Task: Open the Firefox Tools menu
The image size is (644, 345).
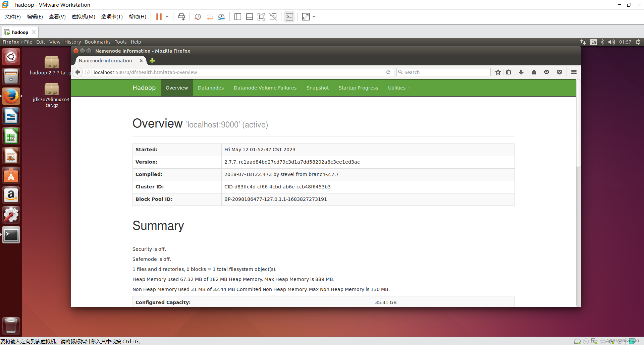Action: click(121, 42)
